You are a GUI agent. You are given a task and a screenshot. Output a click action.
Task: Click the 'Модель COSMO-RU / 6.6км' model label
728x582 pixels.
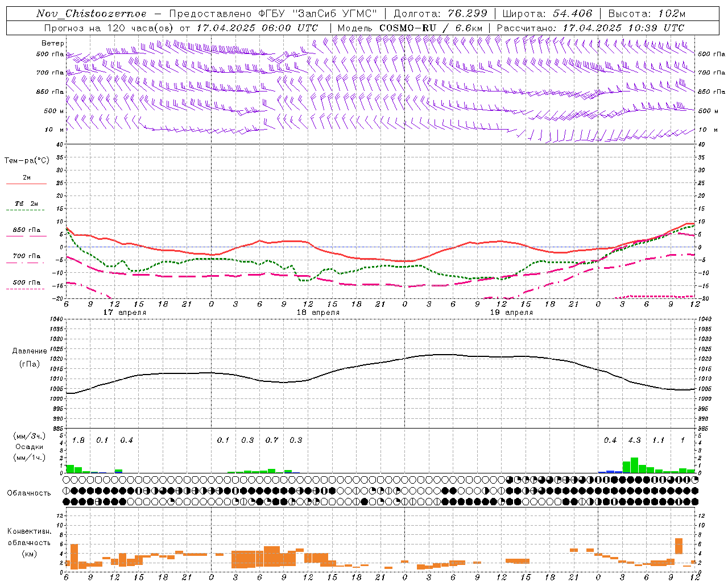point(410,28)
